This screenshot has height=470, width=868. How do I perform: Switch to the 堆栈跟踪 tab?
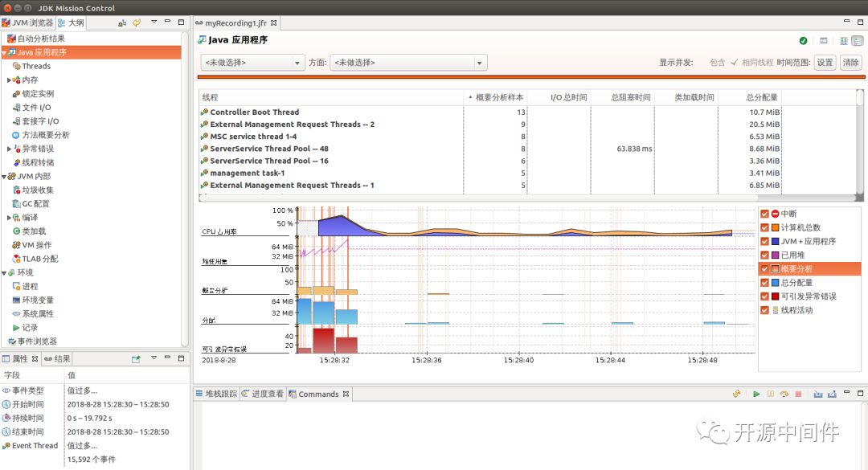216,394
